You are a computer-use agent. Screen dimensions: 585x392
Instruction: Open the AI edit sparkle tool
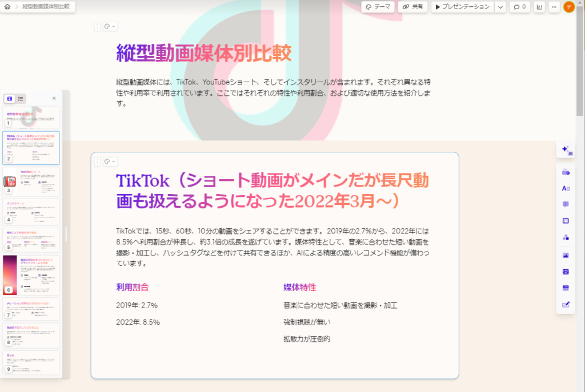(x=566, y=150)
